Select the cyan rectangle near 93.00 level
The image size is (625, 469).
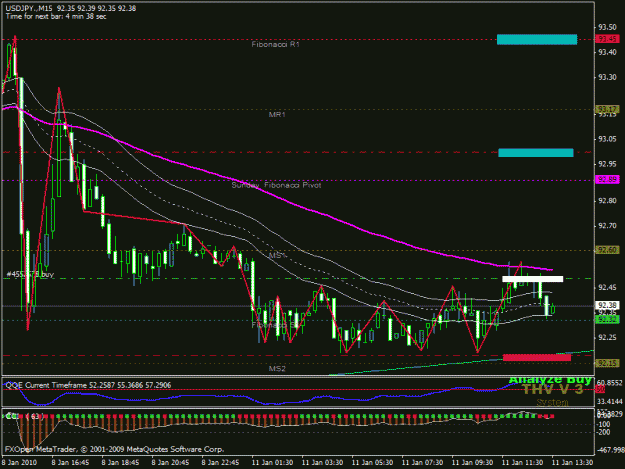click(536, 153)
